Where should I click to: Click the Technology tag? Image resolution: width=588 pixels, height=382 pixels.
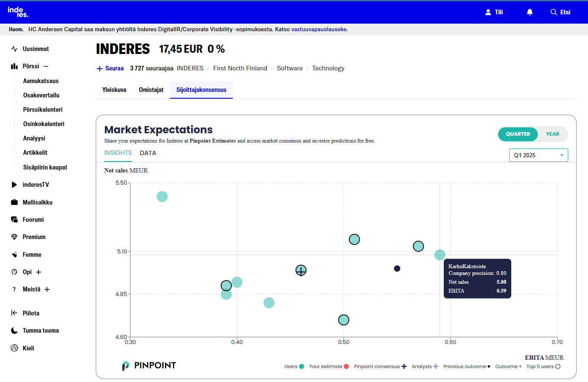pyautogui.click(x=328, y=68)
